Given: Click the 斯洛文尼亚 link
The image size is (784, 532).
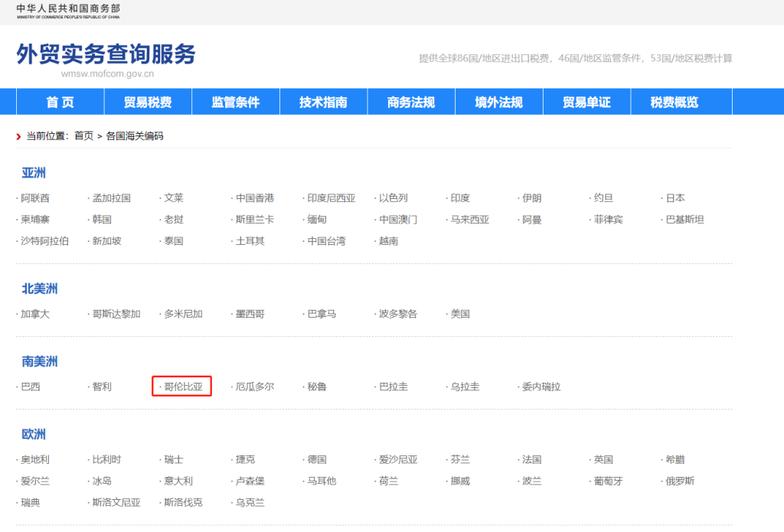Looking at the screenshot, I should [116, 502].
